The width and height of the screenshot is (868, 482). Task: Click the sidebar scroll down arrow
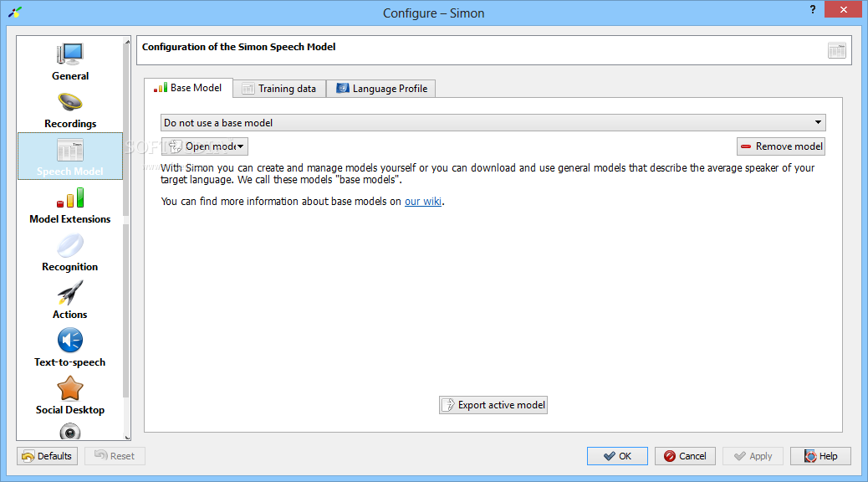coord(127,437)
